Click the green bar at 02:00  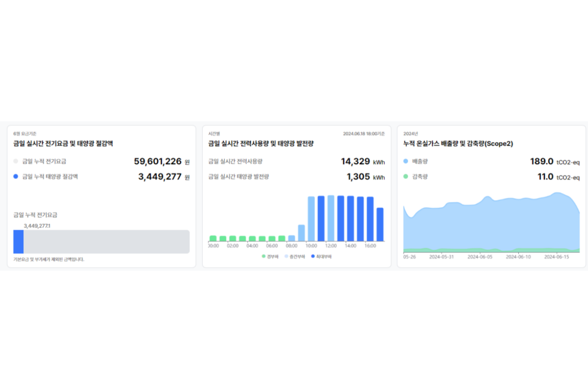[x=233, y=238]
